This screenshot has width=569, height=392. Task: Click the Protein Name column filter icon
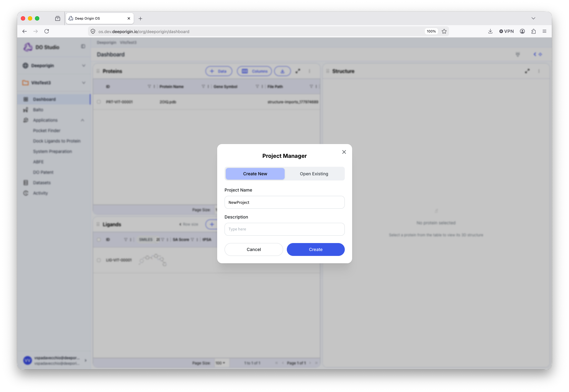pyautogui.click(x=203, y=86)
